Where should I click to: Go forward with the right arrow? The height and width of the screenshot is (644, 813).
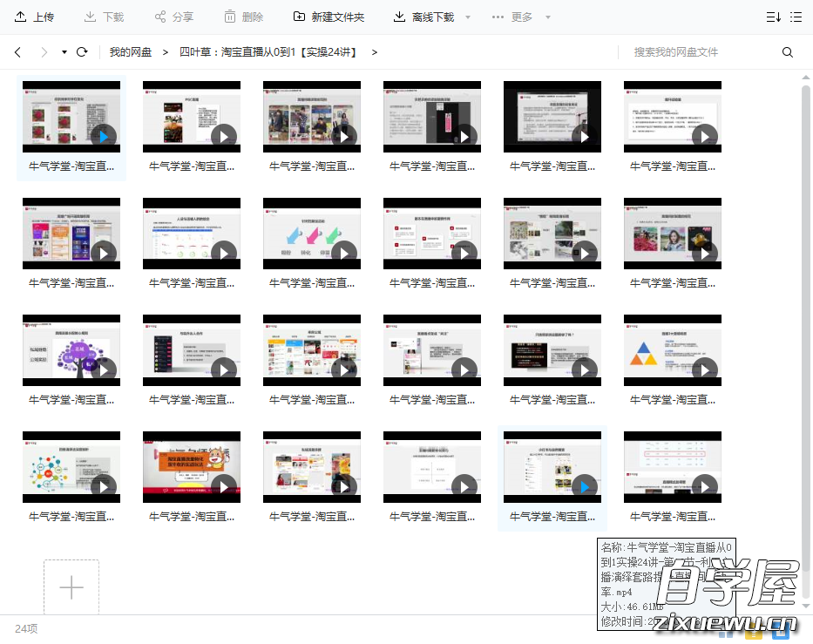coord(44,52)
